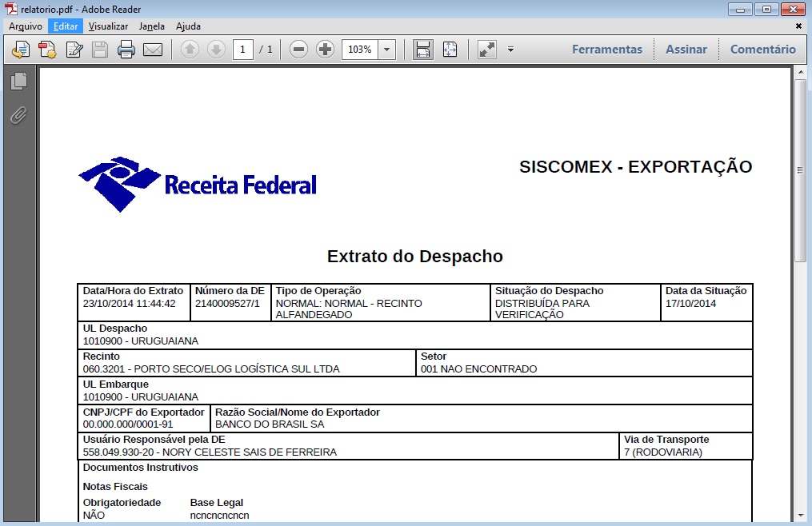The width and height of the screenshot is (812, 526).
Task: Click the Print icon
Action: pyautogui.click(x=126, y=50)
